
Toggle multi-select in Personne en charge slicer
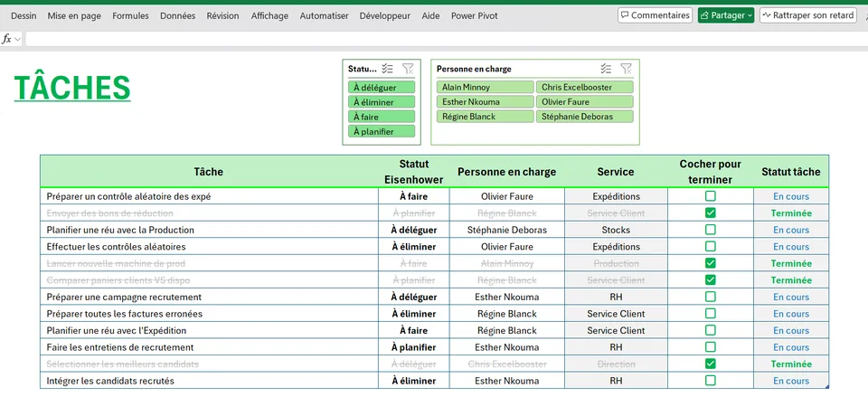click(606, 69)
